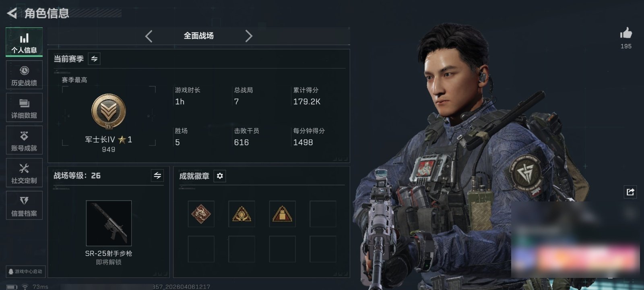Screen dimensions: 644x290
Task: Click the empty fourth badge slot
Action: tap(323, 214)
